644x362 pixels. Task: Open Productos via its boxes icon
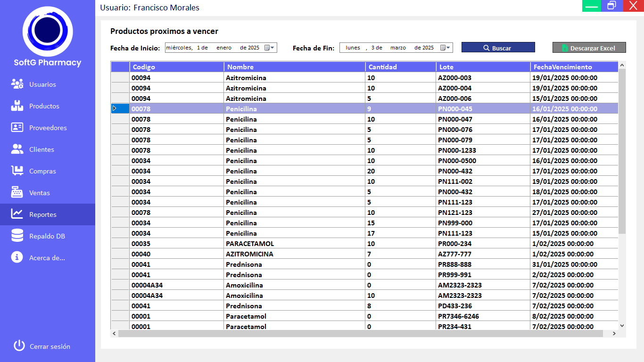17,106
